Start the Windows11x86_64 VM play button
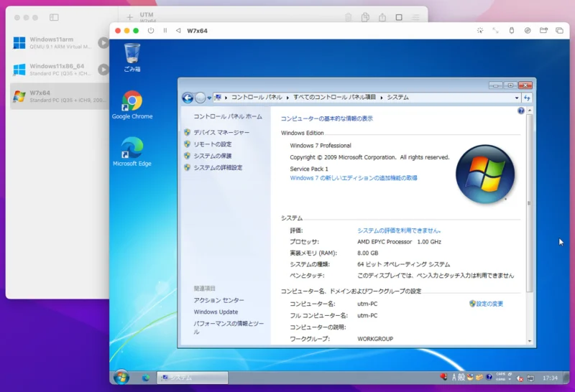 (103, 70)
